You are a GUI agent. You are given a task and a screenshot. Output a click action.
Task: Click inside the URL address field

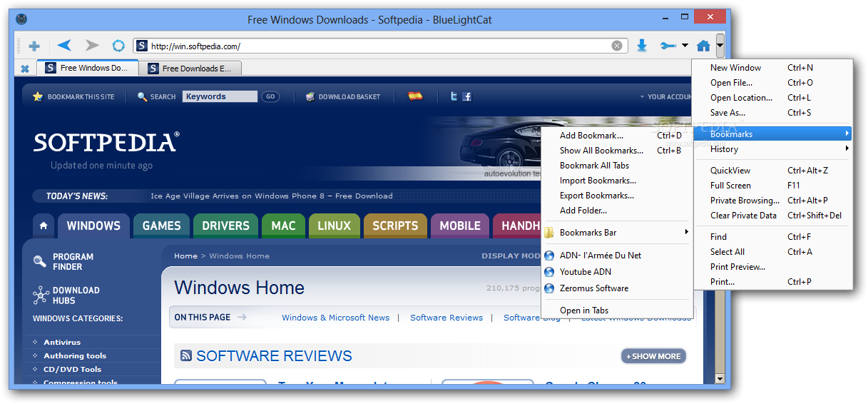[x=378, y=46]
